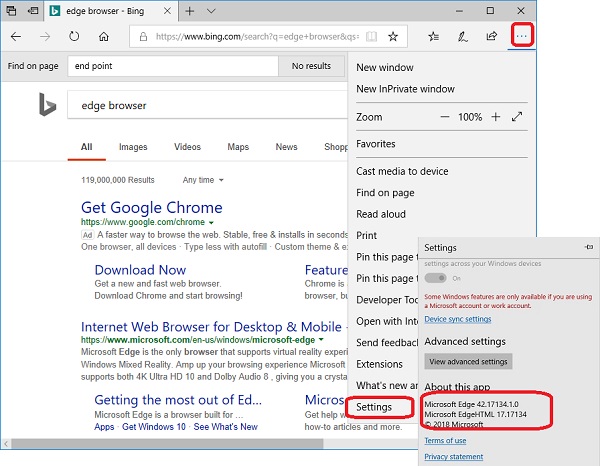600x466 pixels.
Task: Open Internet Web Browser for Desktop & Mobile result
Action: 211,327
